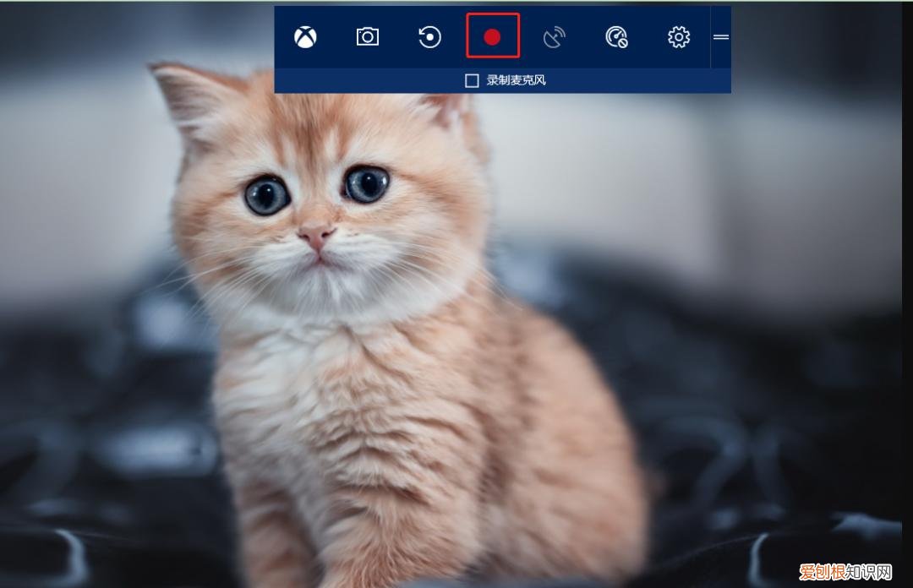
Task: Record the last 30 seconds clip
Action: coord(429,36)
